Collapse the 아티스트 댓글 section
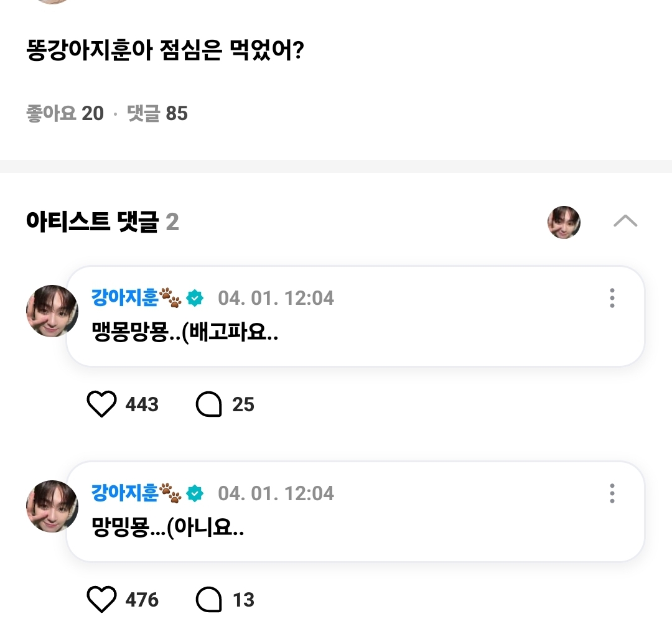672x624 pixels. (625, 221)
